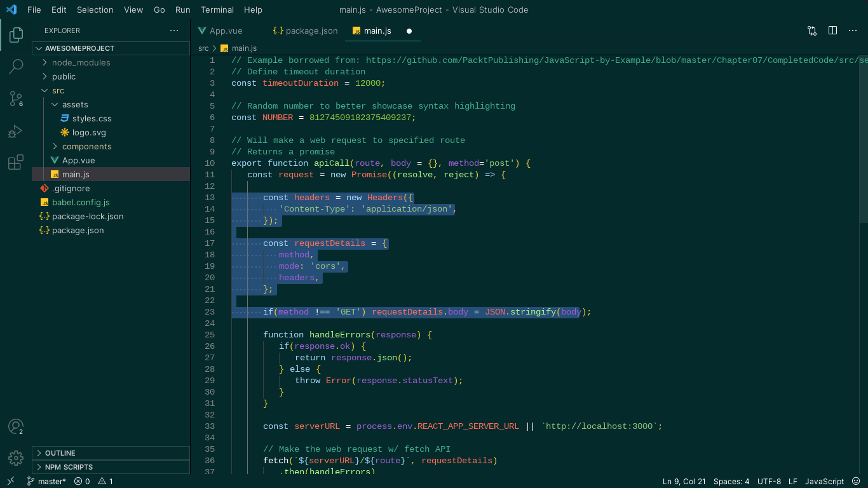Click the master* git branch in status bar
Screen dimensions: 868x488
coord(46,481)
